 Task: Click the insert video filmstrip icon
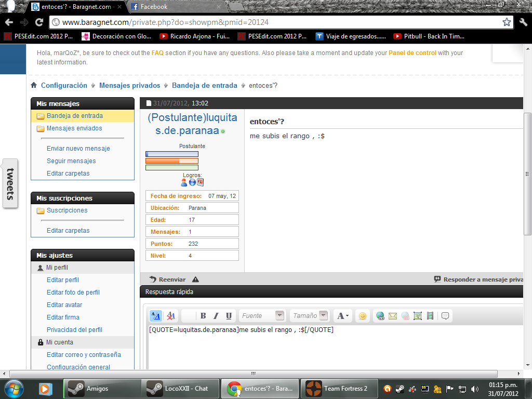[x=430, y=316]
